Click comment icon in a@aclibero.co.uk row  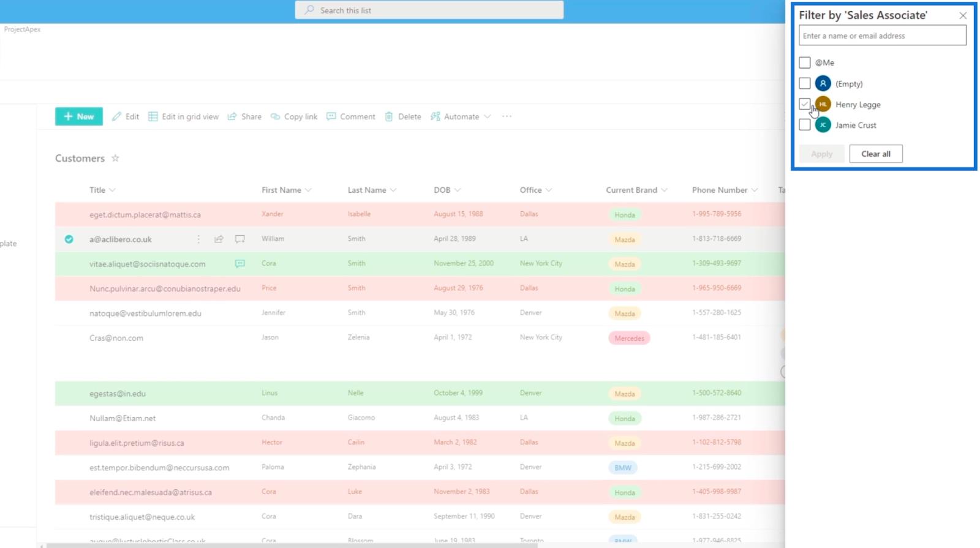[240, 239]
